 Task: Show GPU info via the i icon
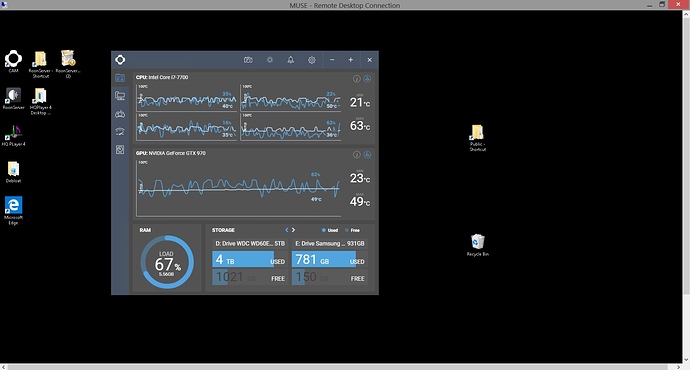click(x=357, y=155)
